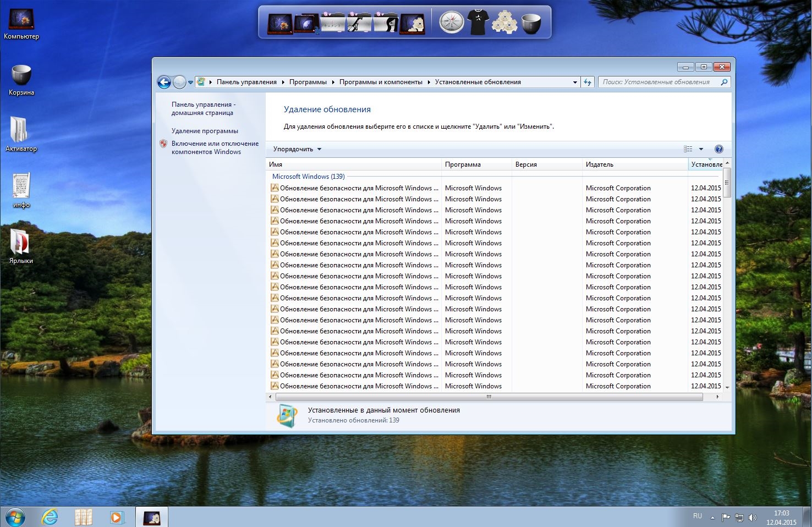Expand breadcrumb arrow after Программы
Viewport: 812px width, 527px height.
click(x=333, y=82)
